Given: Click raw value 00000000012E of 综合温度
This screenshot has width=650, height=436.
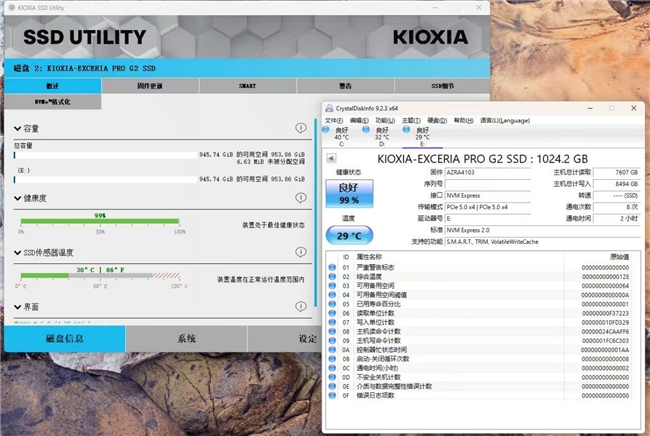Looking at the screenshot, I should point(605,276).
